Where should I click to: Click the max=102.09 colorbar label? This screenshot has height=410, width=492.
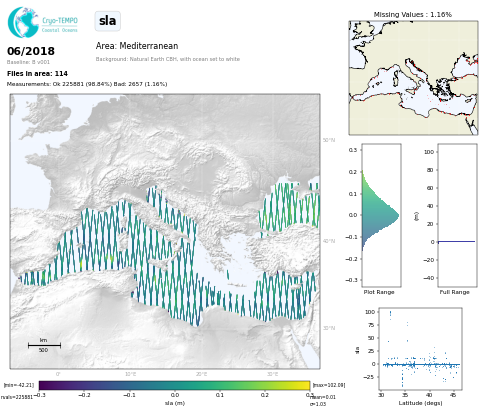click(x=329, y=385)
